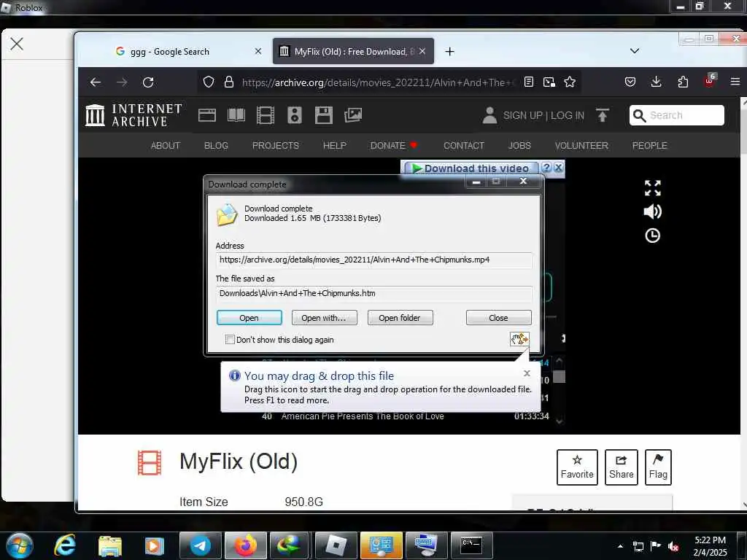Show hidden system tray icons arrow
The width and height of the screenshot is (747, 560).
pyautogui.click(x=620, y=546)
